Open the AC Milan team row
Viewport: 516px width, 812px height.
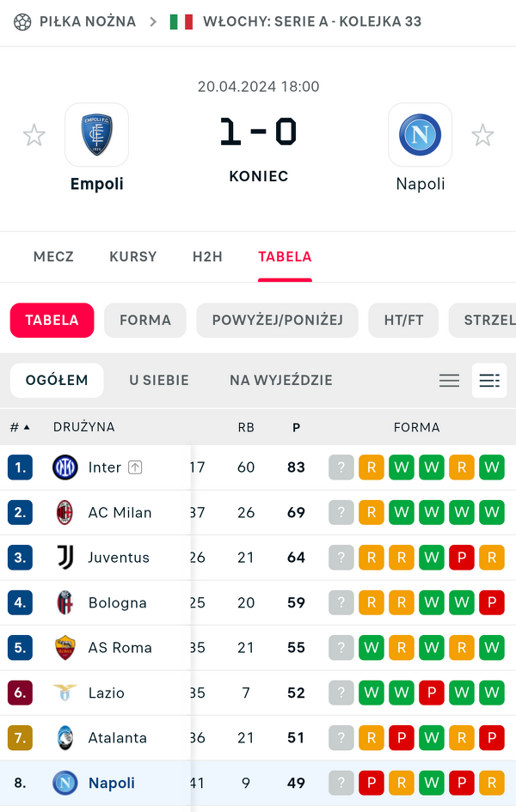coord(120,513)
